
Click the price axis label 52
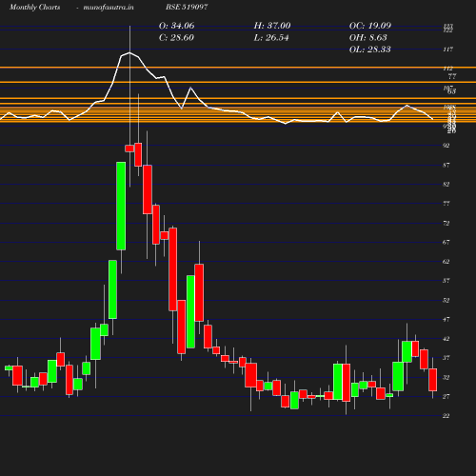click(446, 300)
